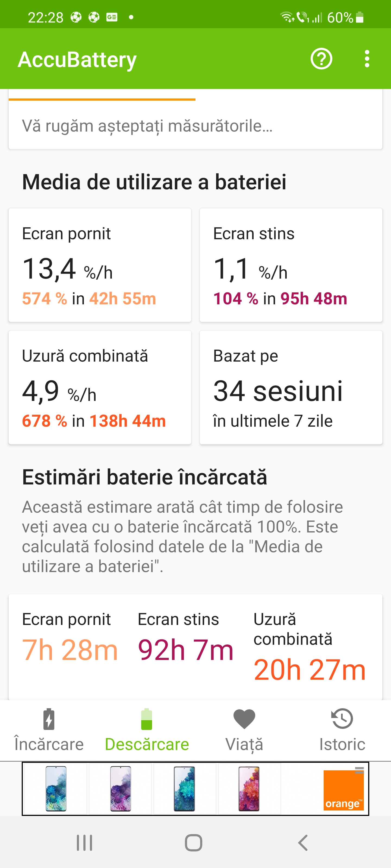Open the Istoric history clock icon

(342, 719)
